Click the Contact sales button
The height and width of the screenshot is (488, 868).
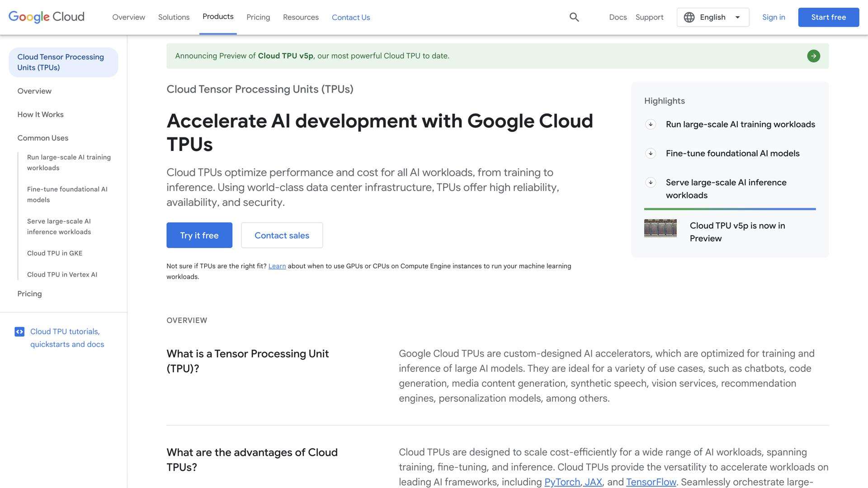click(282, 235)
